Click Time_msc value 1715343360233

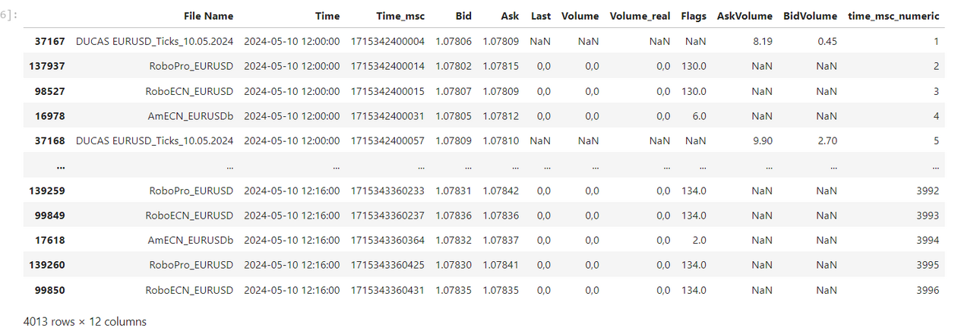click(x=388, y=191)
